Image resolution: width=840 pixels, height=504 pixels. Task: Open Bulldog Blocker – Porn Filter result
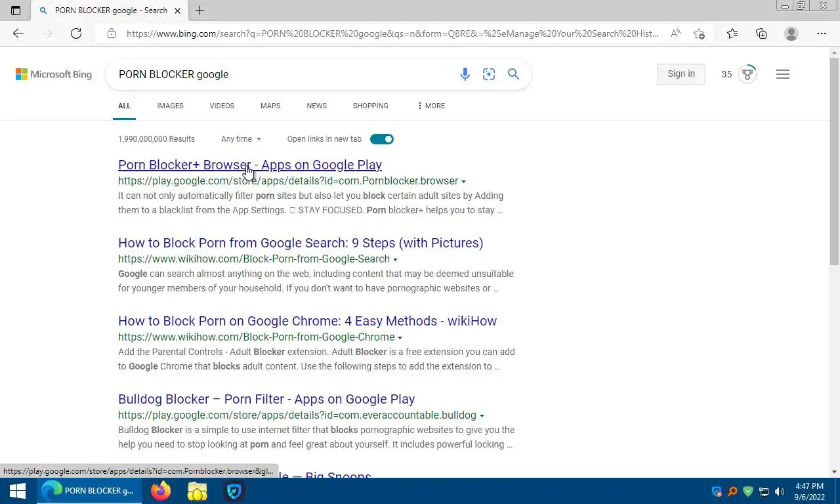(266, 399)
